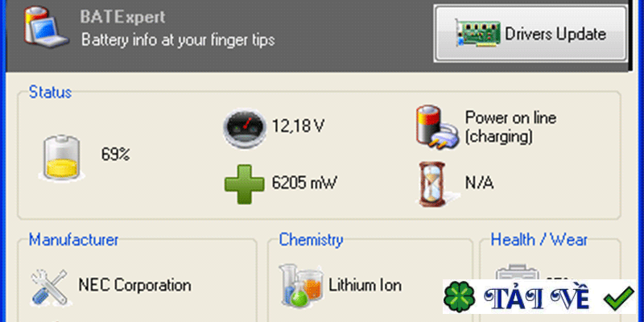The width and height of the screenshot is (644, 322).
Task: Click the circuit board icon on Drivers Update
Action: click(478, 34)
